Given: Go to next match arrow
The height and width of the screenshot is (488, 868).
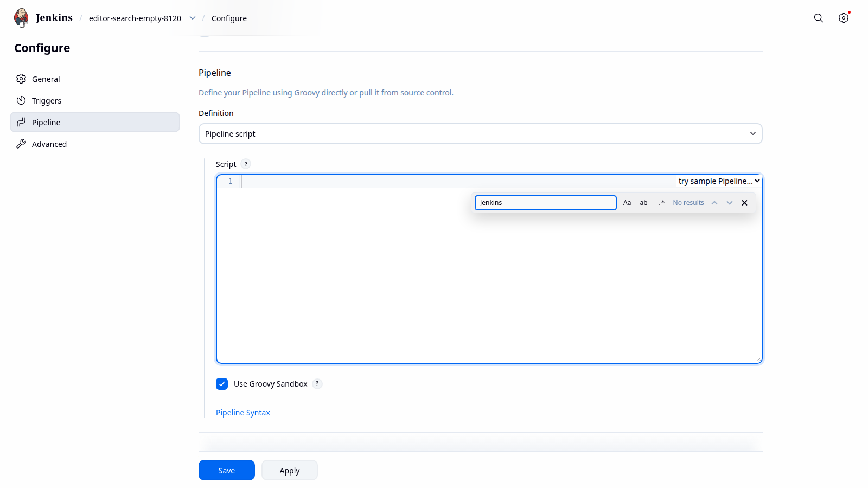Looking at the screenshot, I should click(730, 203).
